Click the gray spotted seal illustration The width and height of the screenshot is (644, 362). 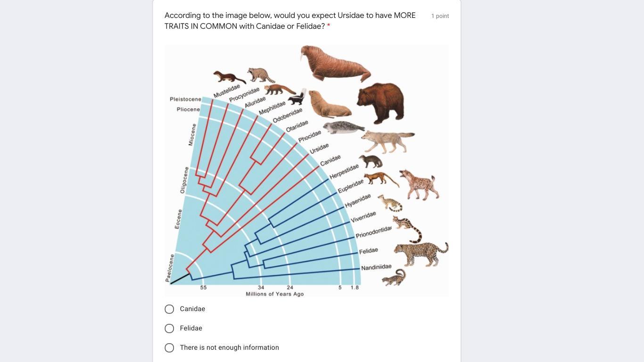(344, 127)
